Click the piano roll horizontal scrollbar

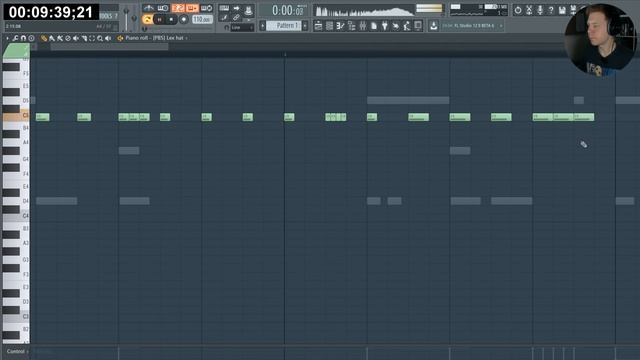(109, 47)
